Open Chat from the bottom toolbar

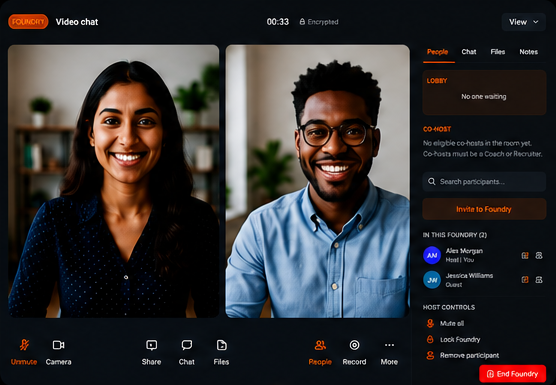(x=187, y=351)
